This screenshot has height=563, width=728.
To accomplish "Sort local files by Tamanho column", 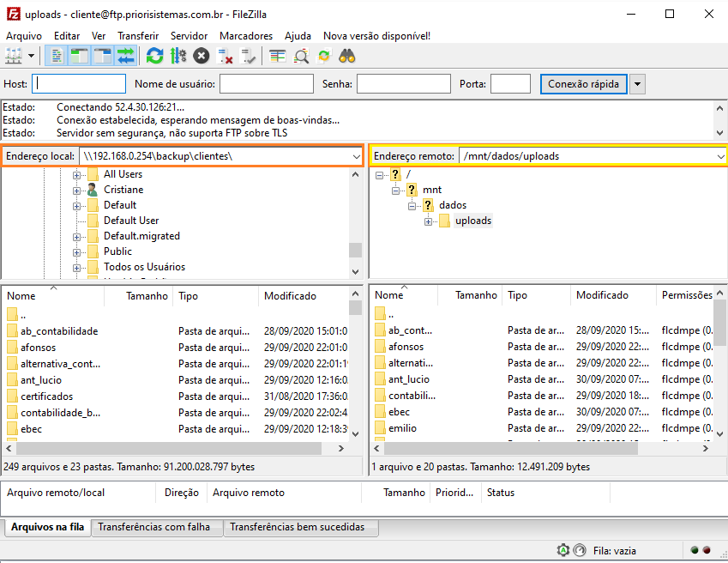I will [x=138, y=296].
